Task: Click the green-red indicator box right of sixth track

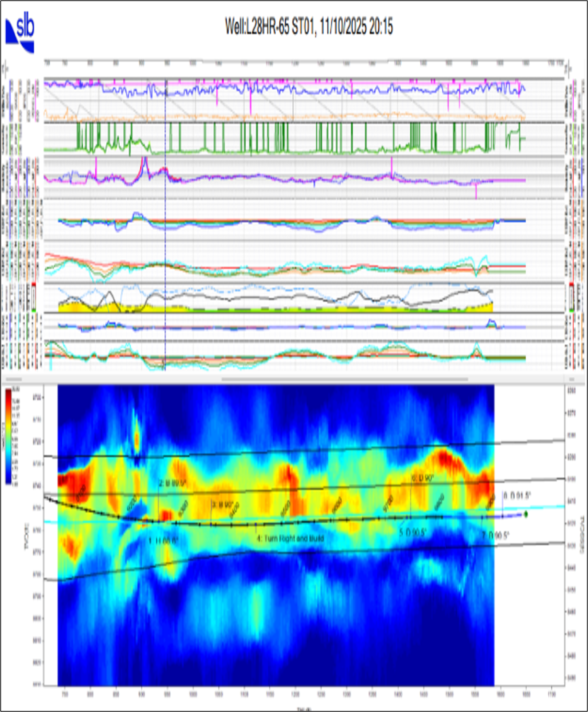Action: pos(571,297)
